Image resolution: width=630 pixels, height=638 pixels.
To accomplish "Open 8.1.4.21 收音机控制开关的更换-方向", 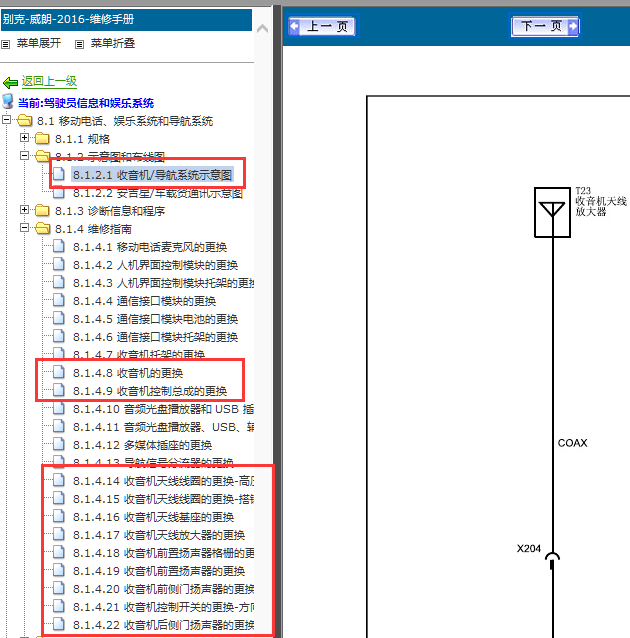I will [x=163, y=607].
